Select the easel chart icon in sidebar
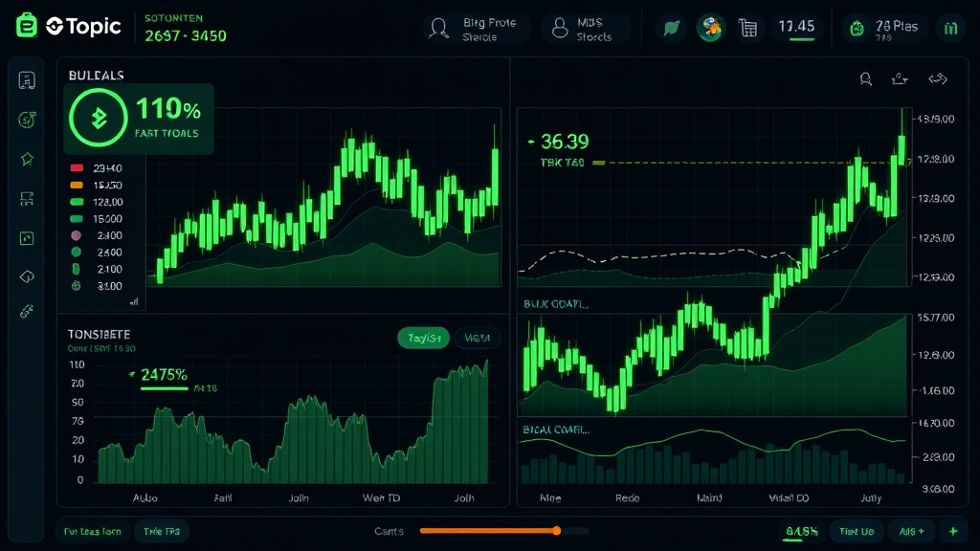This screenshot has height=551, width=980. [27, 199]
